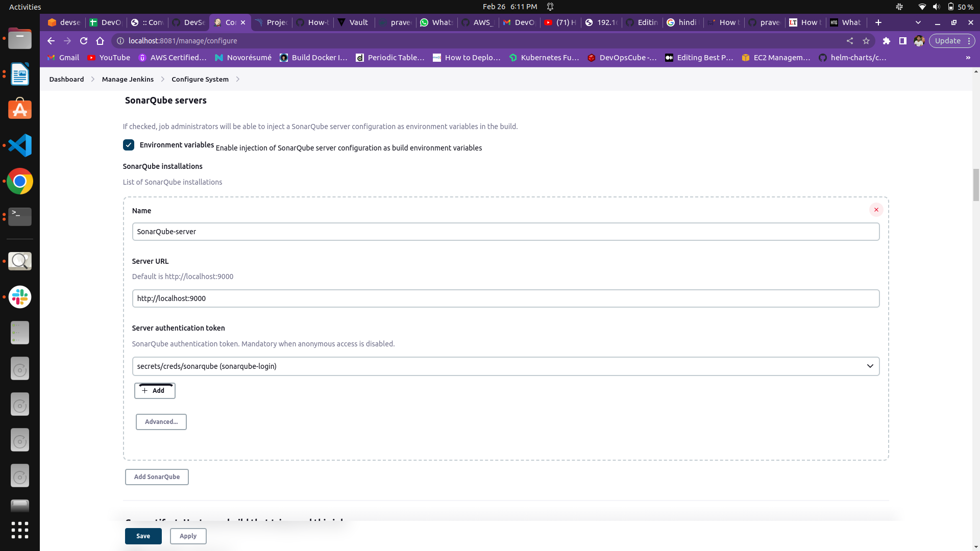Close the current Configure tab
The image size is (980, 551).
click(243, 22)
